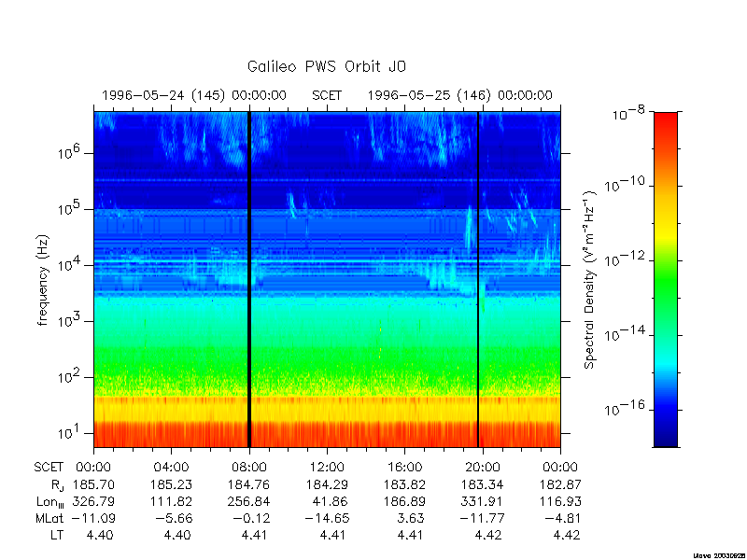
Task: Click the longitude value 111.82
Action: tap(171, 501)
